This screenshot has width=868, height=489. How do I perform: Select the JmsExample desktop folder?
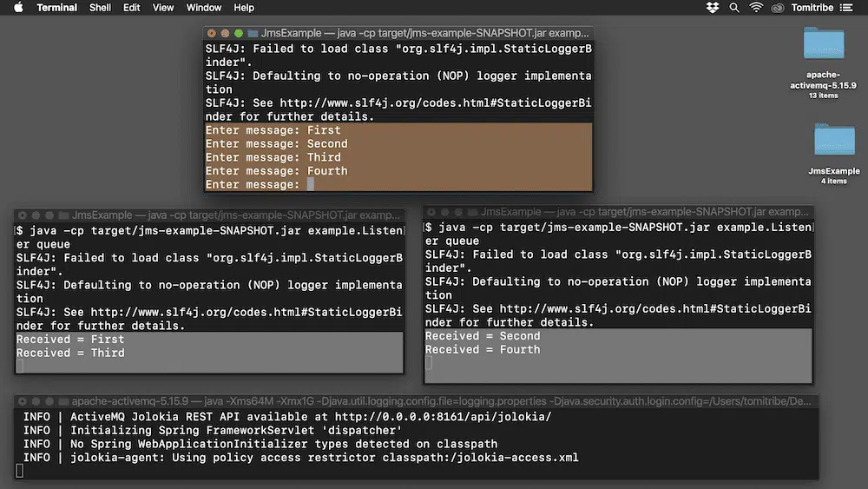[x=833, y=141]
